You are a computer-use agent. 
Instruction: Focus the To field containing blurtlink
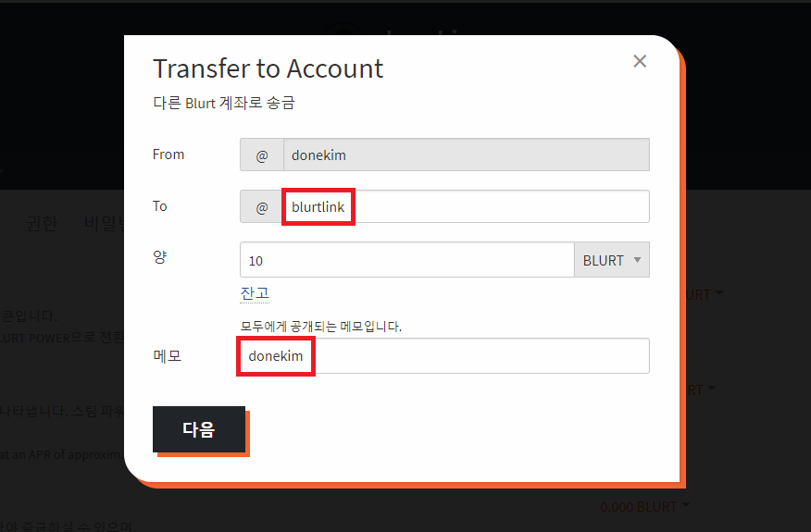(x=466, y=207)
